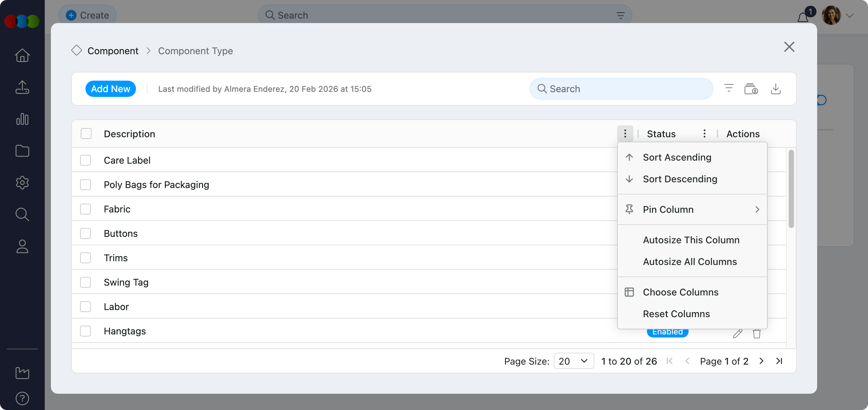Click the Create button at top left
The height and width of the screenshot is (410, 868).
[87, 15]
